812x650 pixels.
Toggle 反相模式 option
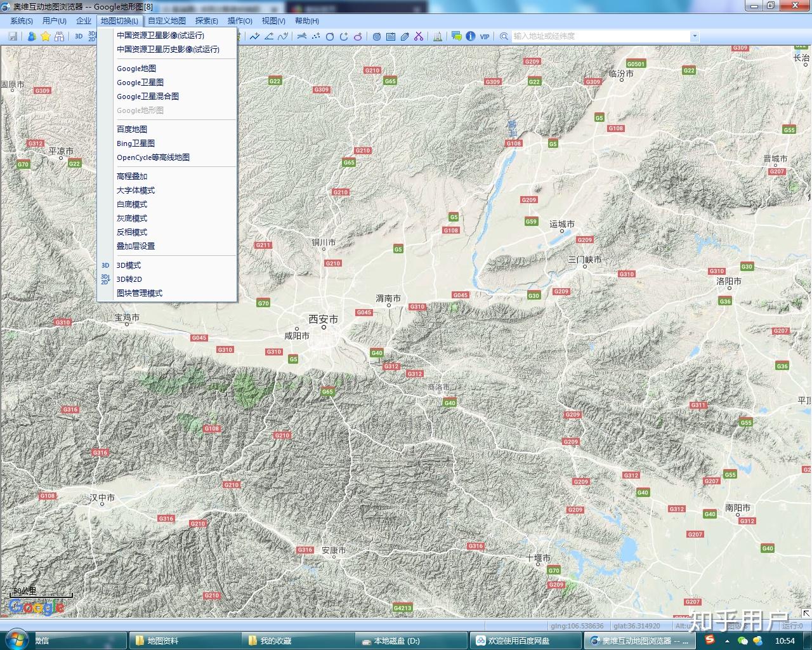[132, 232]
